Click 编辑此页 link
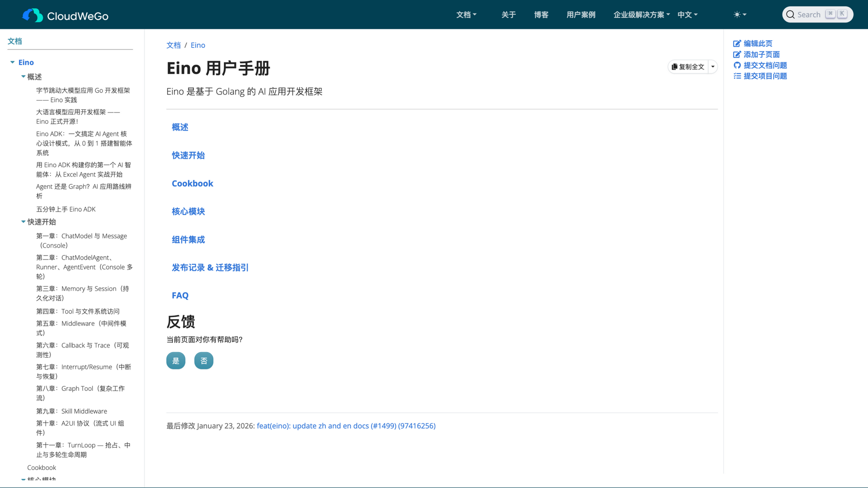The width and height of the screenshot is (868, 488). 758,44
